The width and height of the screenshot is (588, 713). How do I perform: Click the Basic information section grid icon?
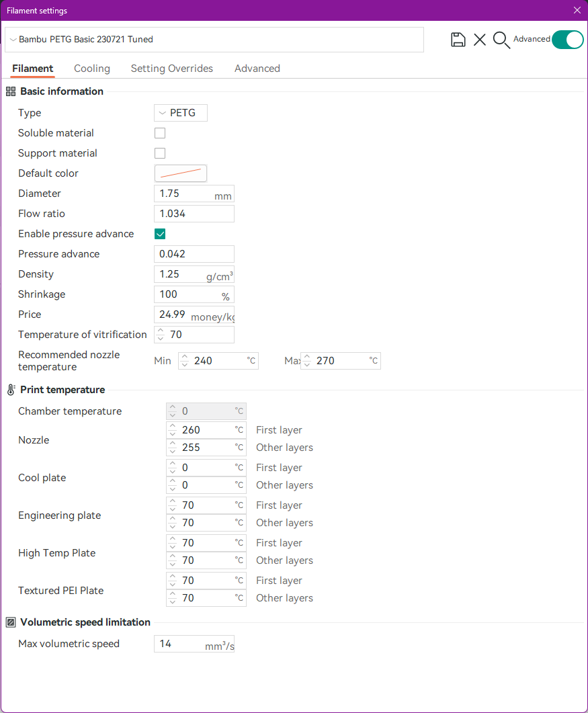click(11, 91)
